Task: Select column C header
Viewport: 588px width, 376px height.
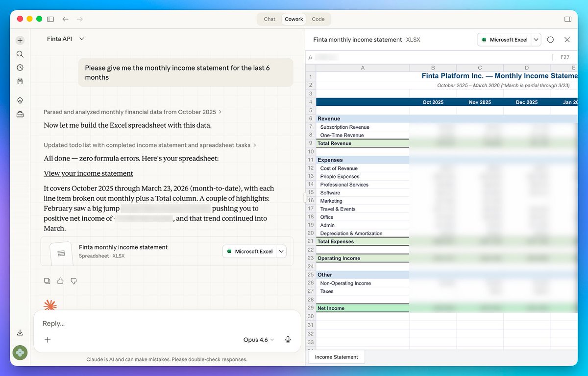Action: [480, 68]
